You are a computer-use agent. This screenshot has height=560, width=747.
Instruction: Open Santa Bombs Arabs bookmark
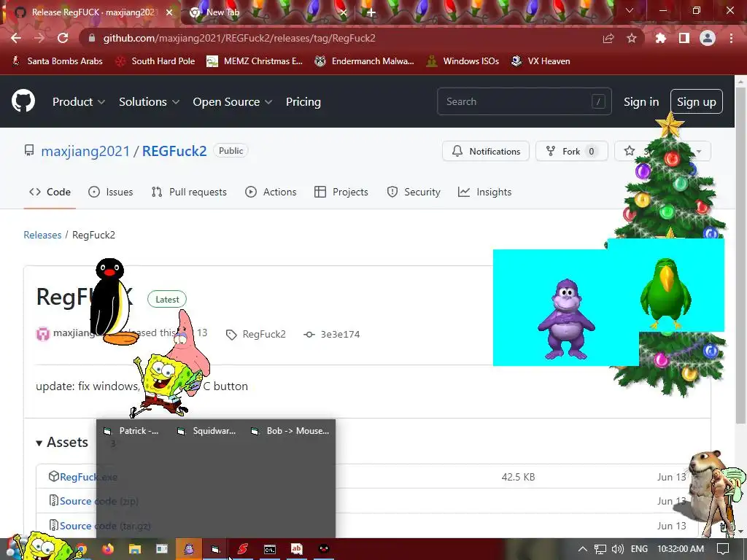[57, 61]
